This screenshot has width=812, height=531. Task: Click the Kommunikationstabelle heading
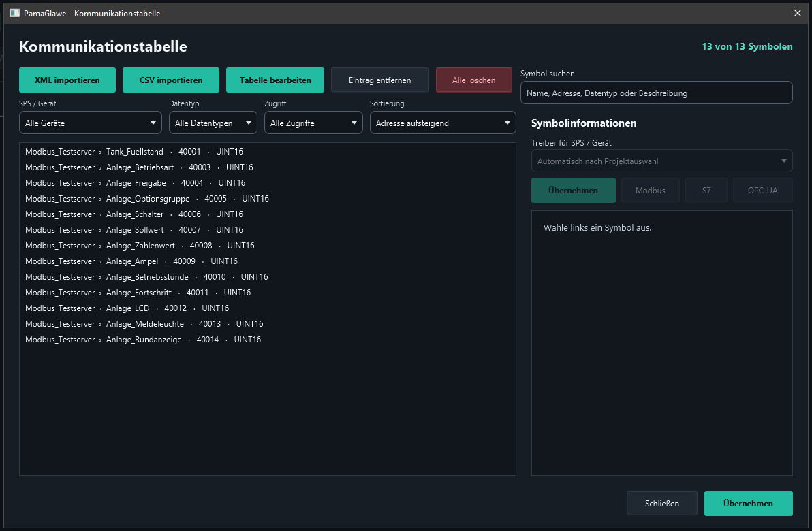pyautogui.click(x=103, y=46)
